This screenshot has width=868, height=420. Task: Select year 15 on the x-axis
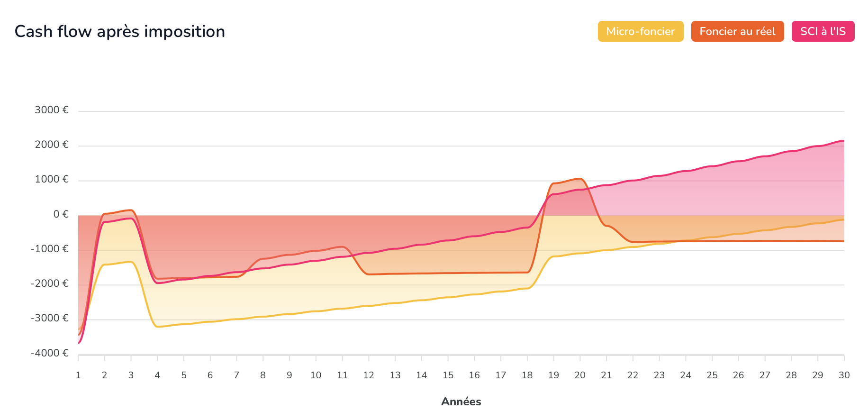(448, 375)
